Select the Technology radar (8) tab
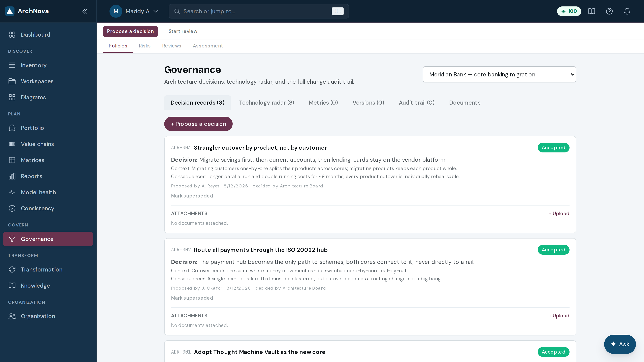Screen dimensions: 644x362 coord(266,103)
